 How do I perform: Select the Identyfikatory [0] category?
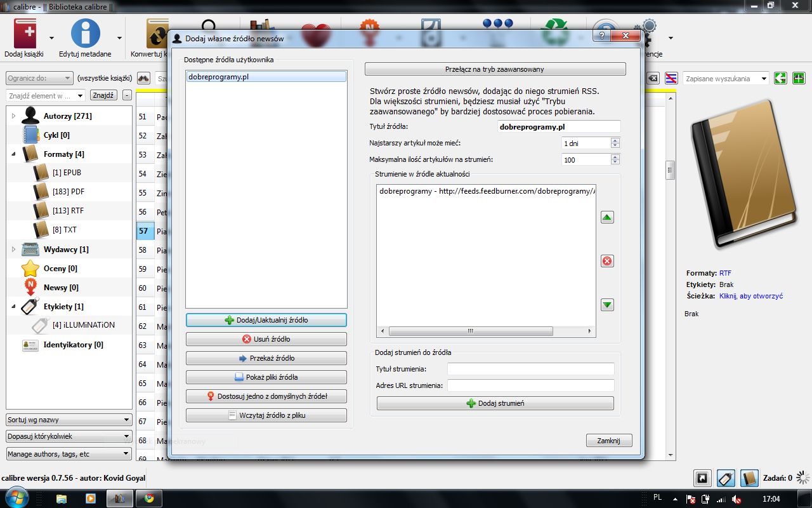tap(73, 345)
